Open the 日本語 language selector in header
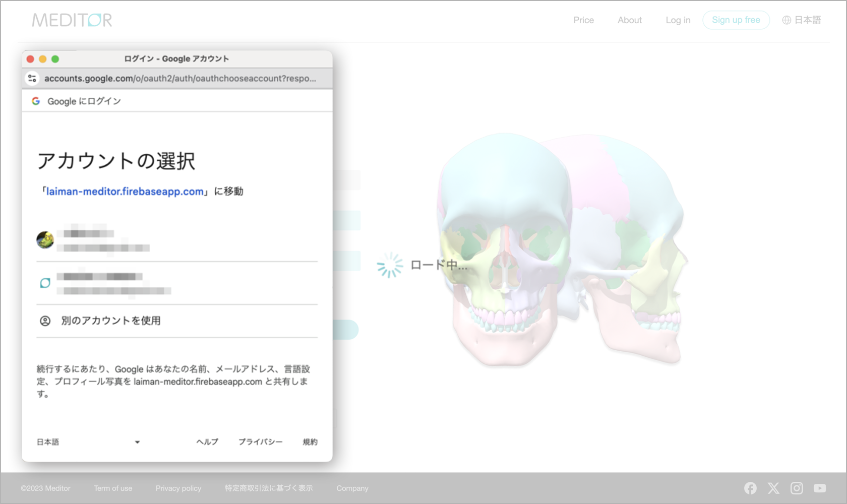This screenshot has height=504, width=847. point(802,20)
